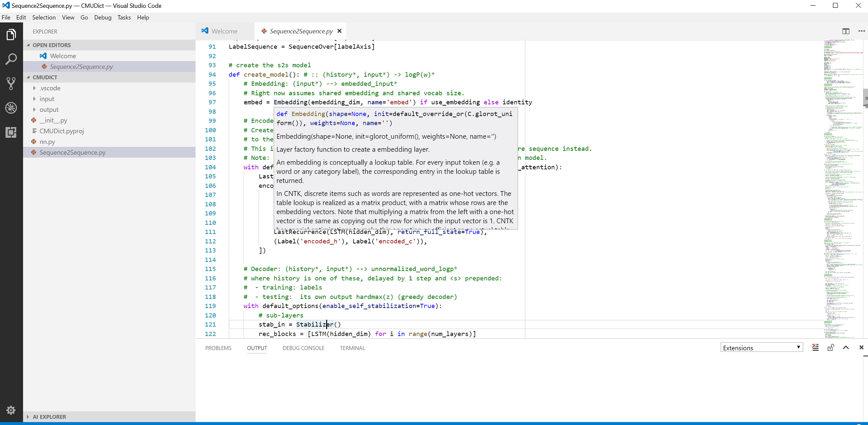Open the Debug view icon
The height and width of the screenshot is (425, 868).
tap(11, 108)
